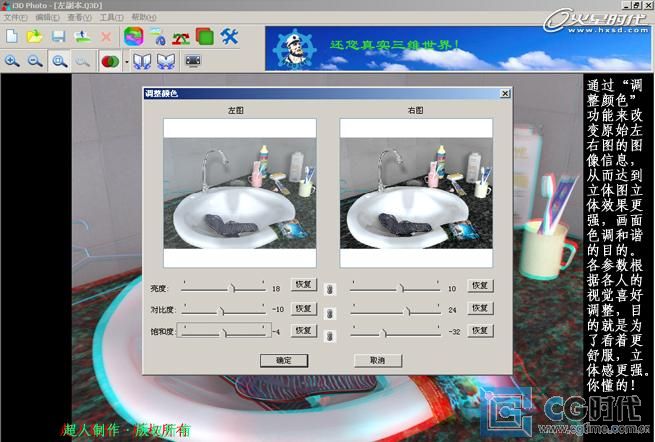This screenshot has width=655, height=442.
Task: Toggle the contrast link lock icon
Action: pos(330,313)
